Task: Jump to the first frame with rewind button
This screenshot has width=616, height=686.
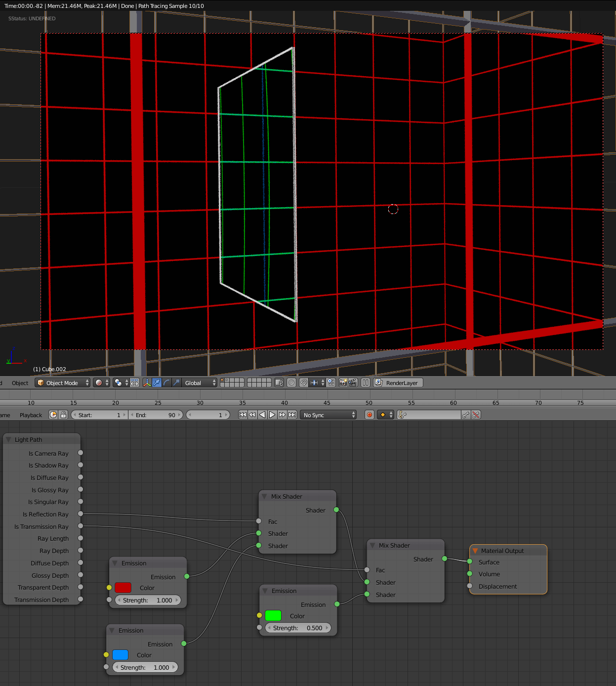Action: click(243, 415)
